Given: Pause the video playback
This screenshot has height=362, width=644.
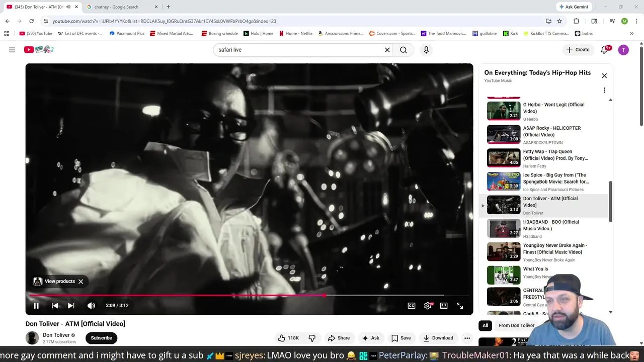Looking at the screenshot, I should (36, 306).
